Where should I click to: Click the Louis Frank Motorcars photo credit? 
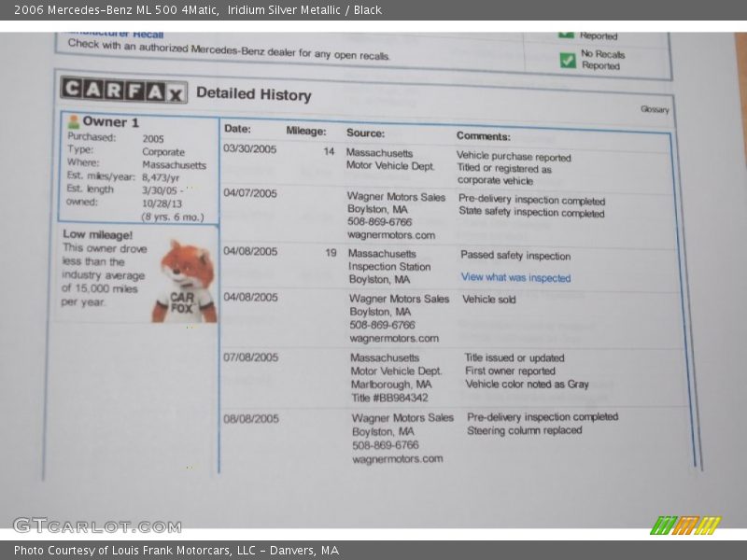pyautogui.click(x=176, y=551)
